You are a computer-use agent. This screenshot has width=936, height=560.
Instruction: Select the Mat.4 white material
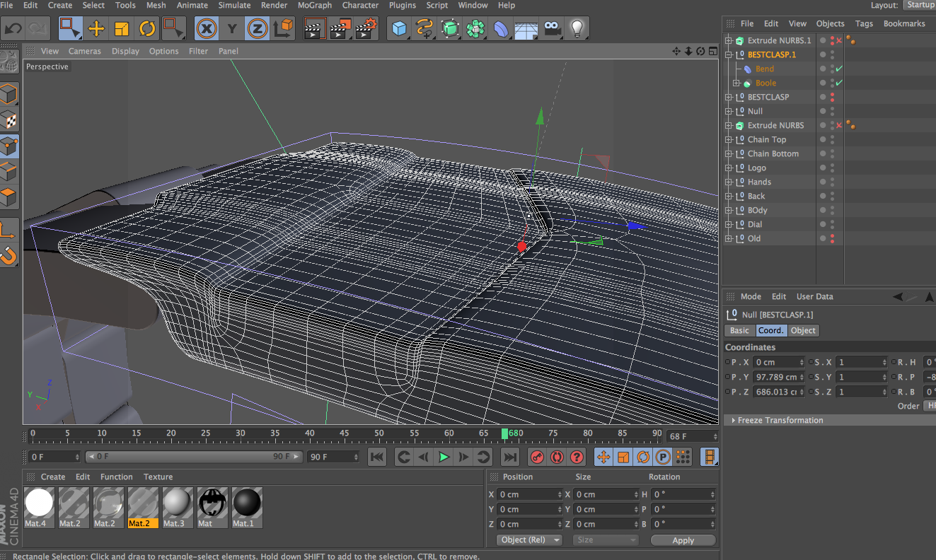40,507
